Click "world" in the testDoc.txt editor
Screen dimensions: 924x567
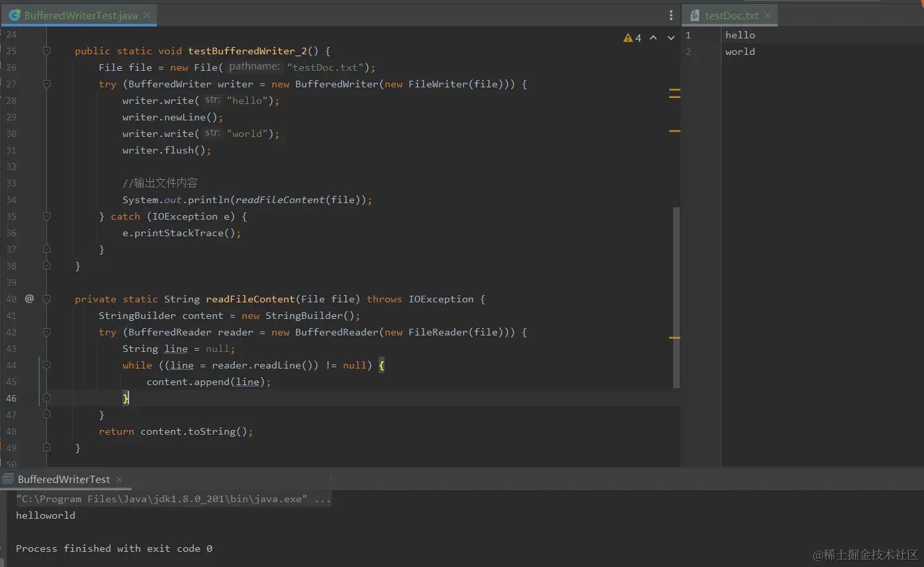pos(740,52)
